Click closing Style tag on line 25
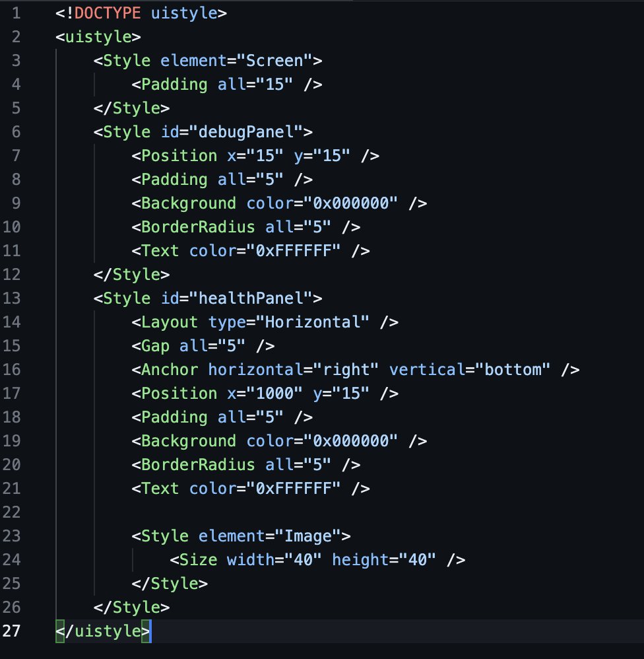The height and width of the screenshot is (659, 644). pos(170,583)
